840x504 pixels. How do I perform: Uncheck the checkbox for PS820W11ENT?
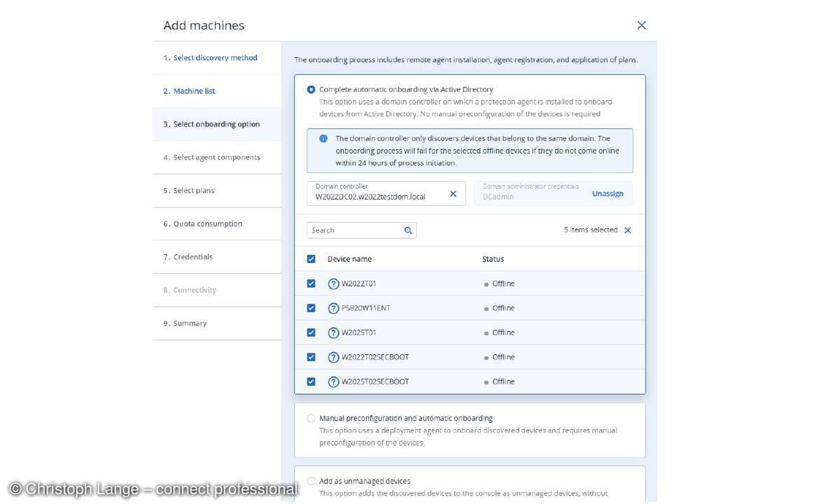(311, 308)
